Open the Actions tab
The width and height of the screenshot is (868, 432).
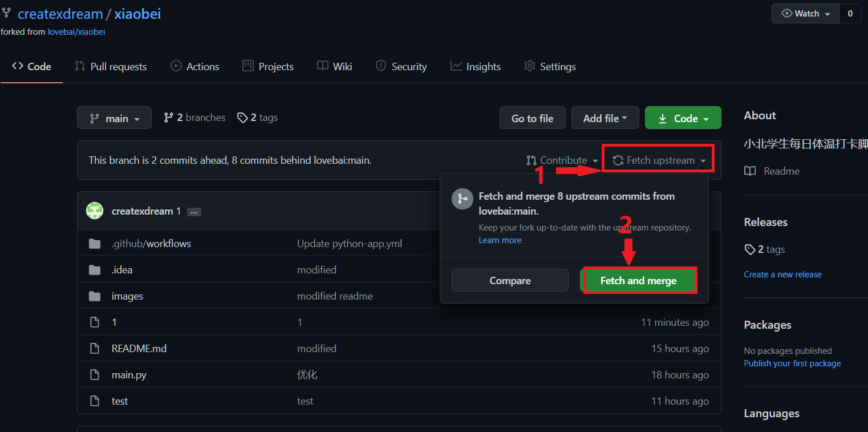click(x=194, y=67)
